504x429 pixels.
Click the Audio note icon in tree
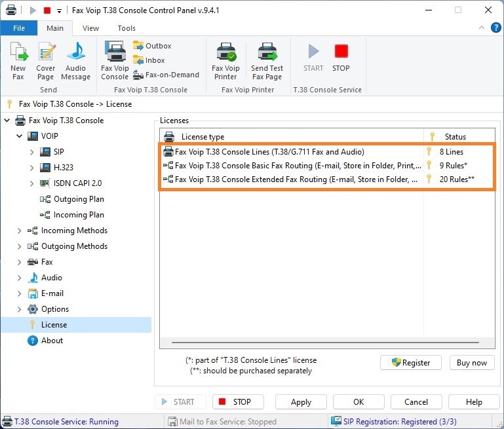[x=33, y=278]
